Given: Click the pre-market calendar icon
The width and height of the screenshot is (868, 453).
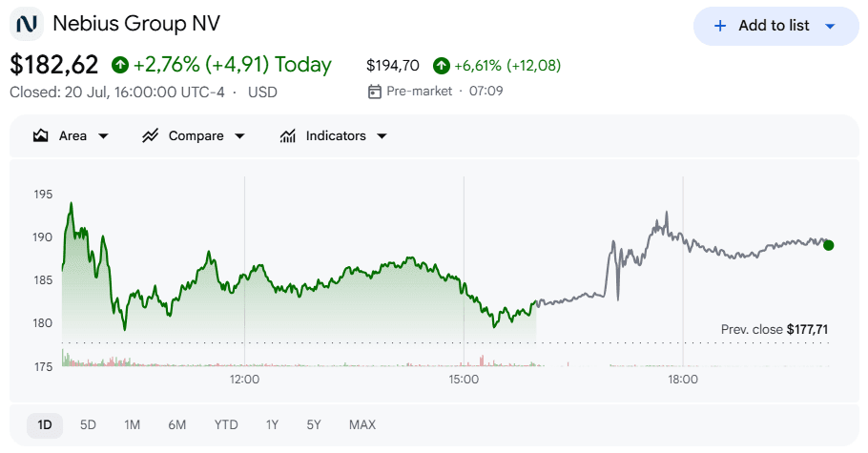Looking at the screenshot, I should (375, 92).
